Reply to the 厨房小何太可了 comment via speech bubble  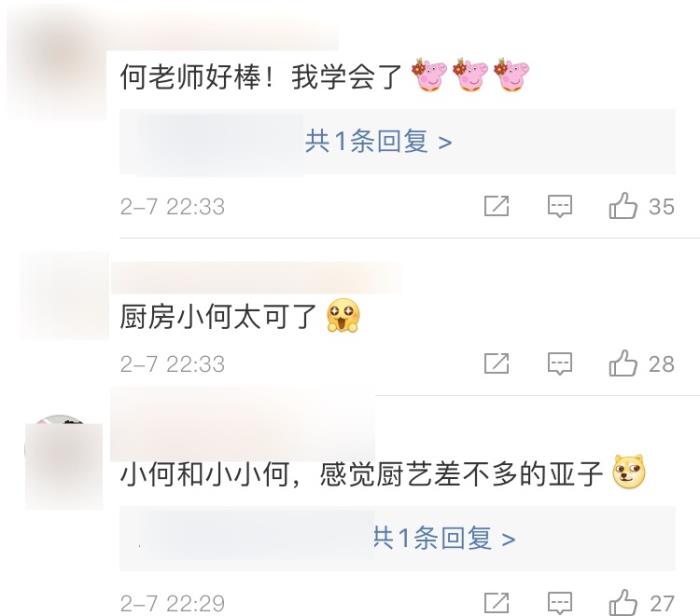pyautogui.click(x=560, y=364)
